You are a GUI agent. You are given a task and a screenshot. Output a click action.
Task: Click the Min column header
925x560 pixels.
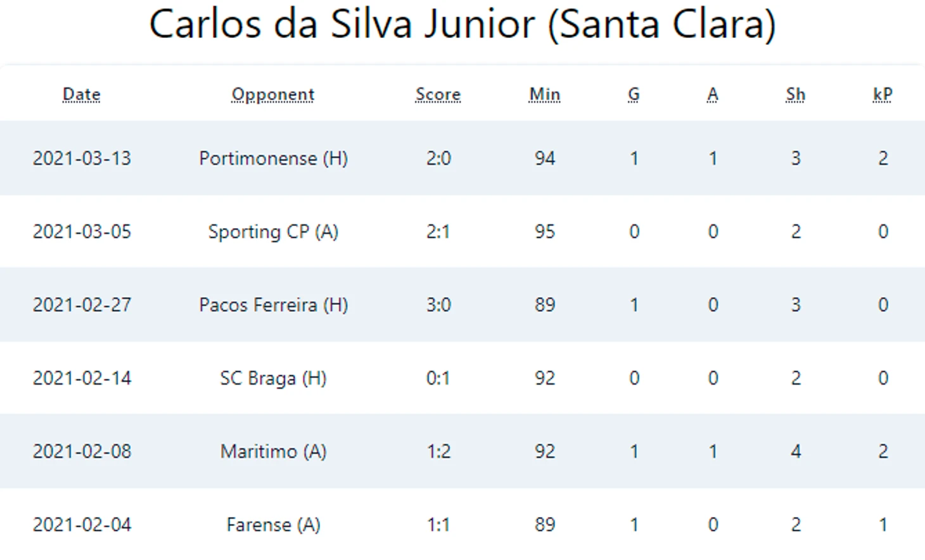coord(545,94)
